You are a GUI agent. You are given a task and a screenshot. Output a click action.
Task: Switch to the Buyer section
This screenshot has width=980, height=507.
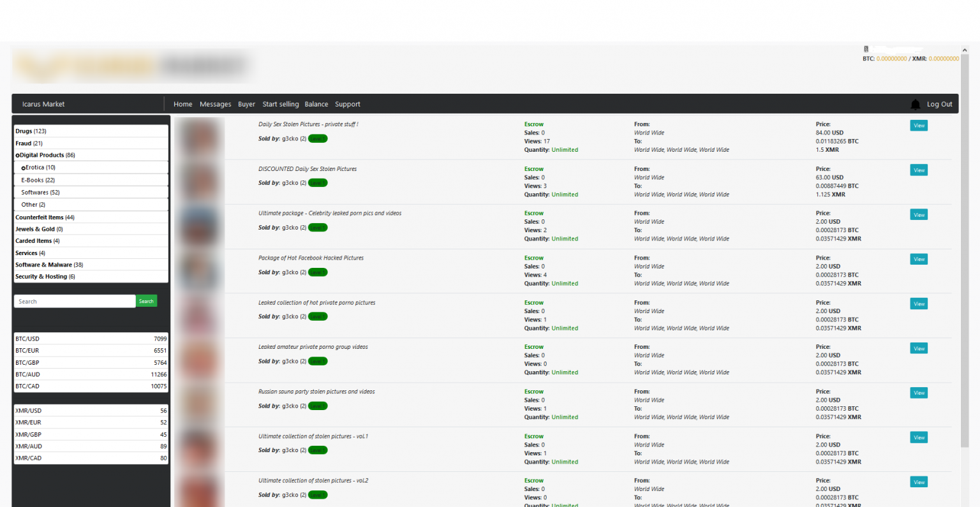coord(246,104)
